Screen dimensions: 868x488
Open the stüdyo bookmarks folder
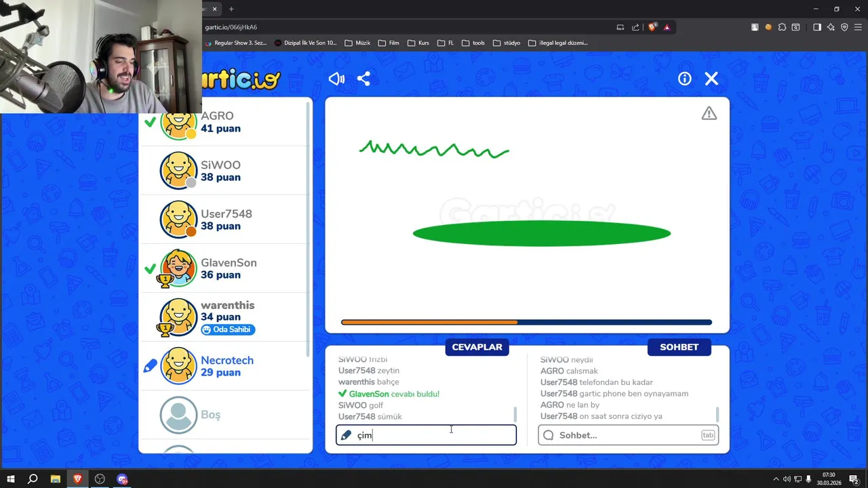(507, 43)
